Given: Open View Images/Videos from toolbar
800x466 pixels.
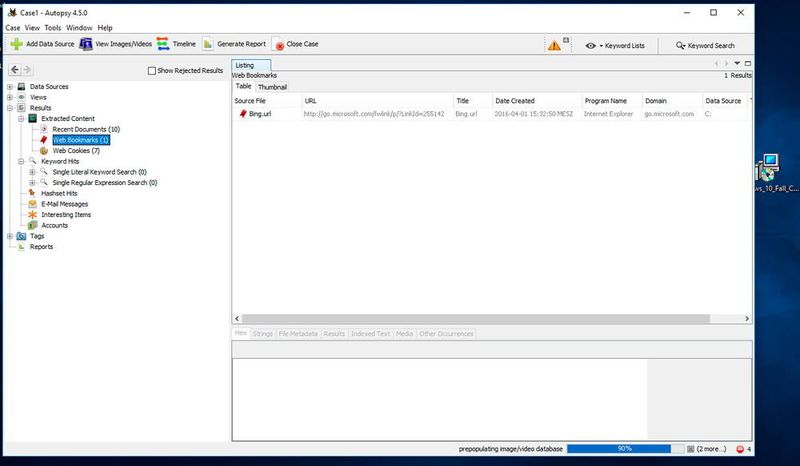Looking at the screenshot, I should pos(87,44).
